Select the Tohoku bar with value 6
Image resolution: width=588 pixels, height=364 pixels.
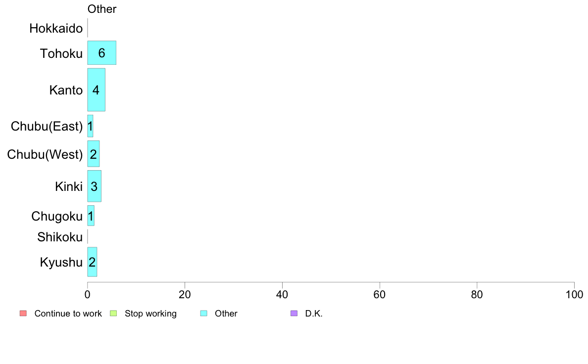[x=101, y=53]
